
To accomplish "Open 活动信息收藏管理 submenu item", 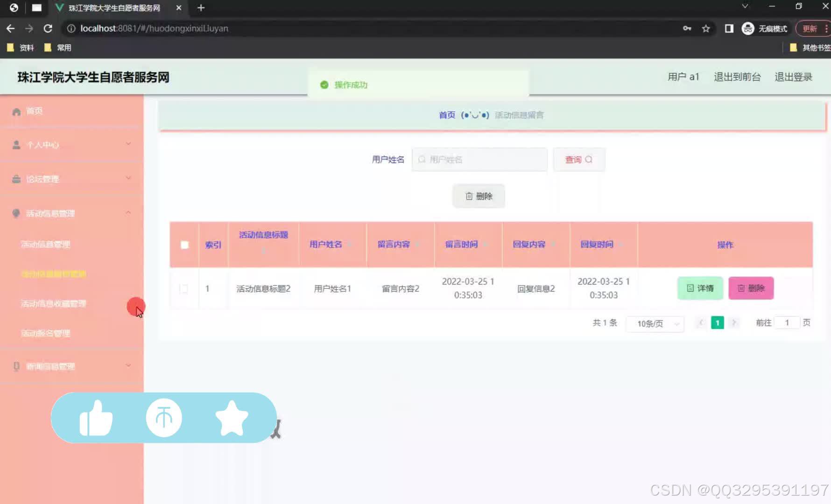I will [x=54, y=304].
